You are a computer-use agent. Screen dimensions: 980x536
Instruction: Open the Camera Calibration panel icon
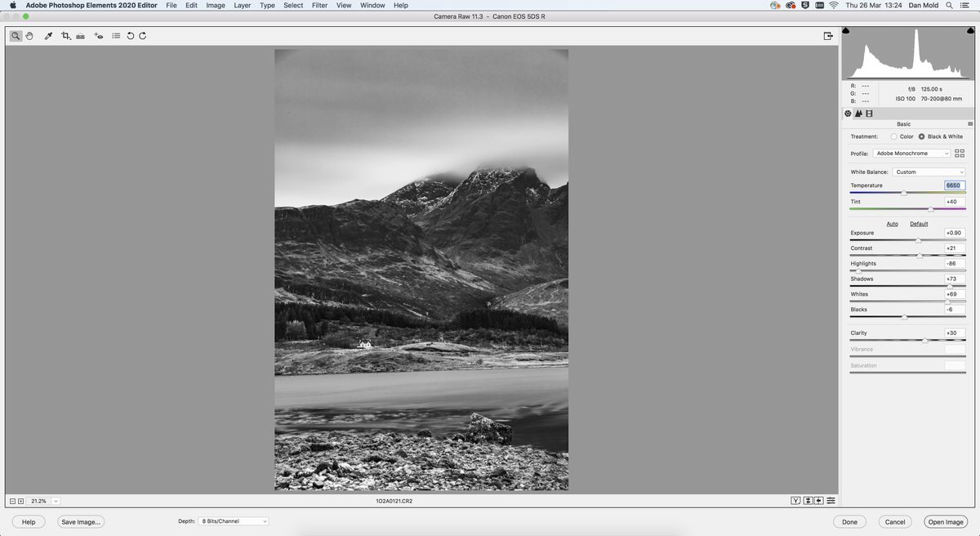point(869,113)
